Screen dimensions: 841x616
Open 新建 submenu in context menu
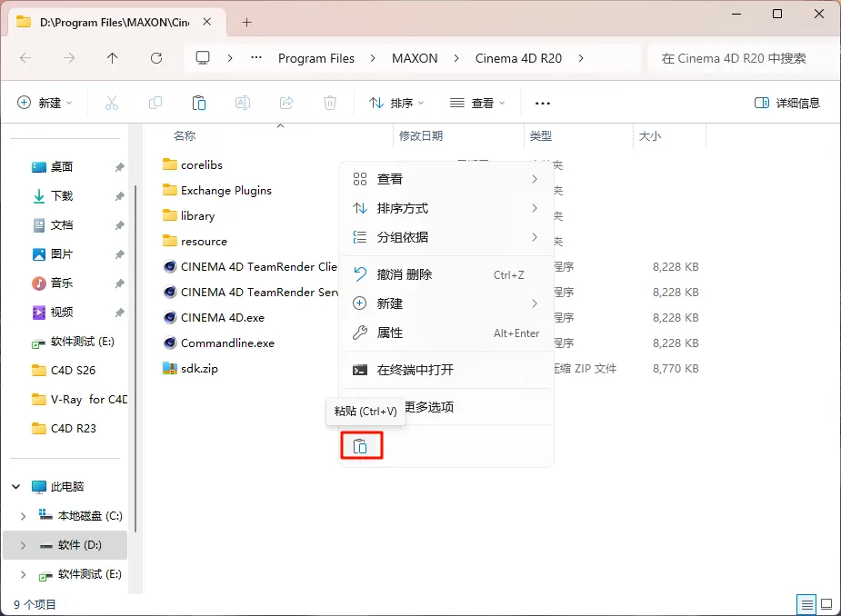coord(446,303)
